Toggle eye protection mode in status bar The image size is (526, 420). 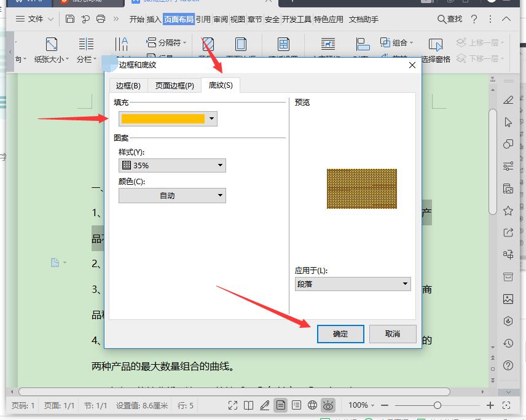coord(328,405)
